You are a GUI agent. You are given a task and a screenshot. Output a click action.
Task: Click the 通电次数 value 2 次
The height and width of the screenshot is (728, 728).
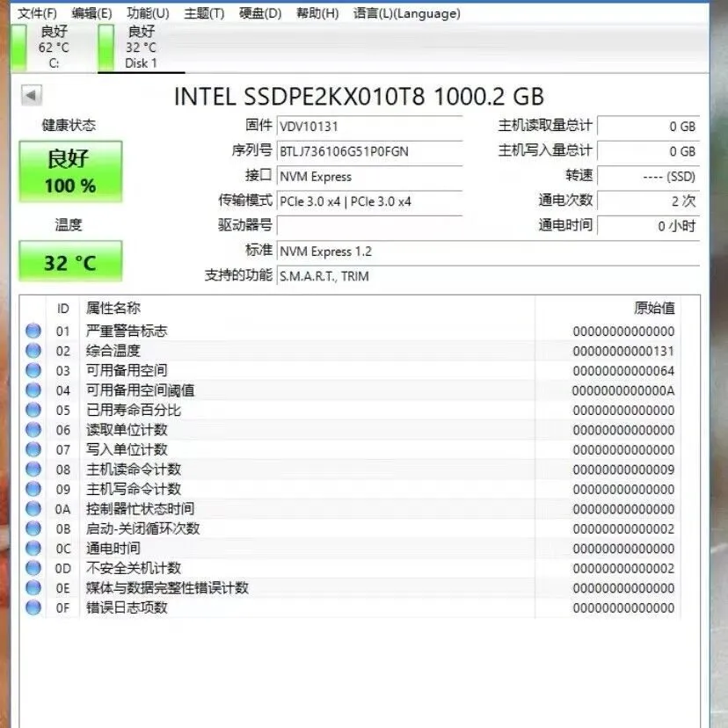click(x=648, y=201)
